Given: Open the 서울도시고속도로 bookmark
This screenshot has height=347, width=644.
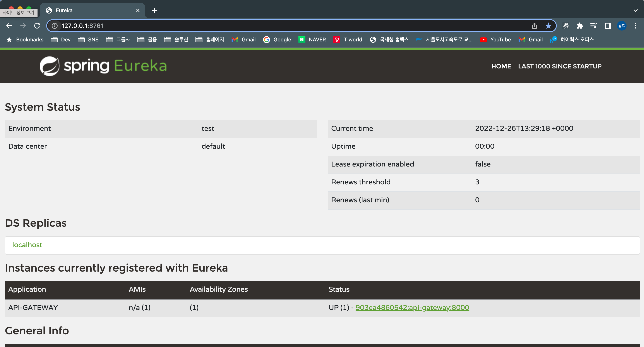Looking at the screenshot, I should (x=444, y=39).
